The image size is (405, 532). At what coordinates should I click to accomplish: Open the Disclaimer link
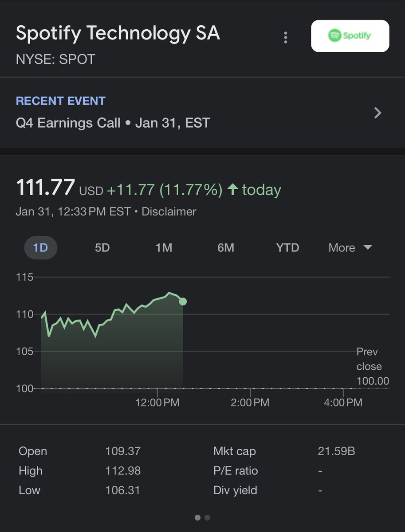pyautogui.click(x=169, y=211)
